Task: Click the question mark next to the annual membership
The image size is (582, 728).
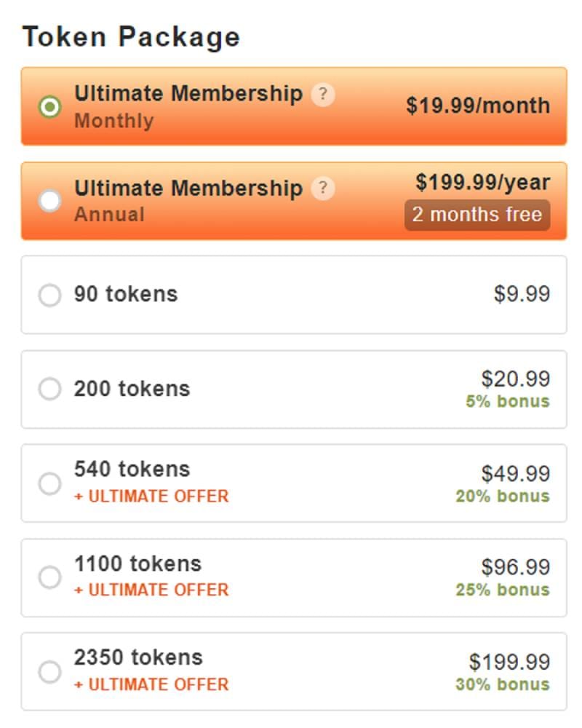Action: pos(324,188)
